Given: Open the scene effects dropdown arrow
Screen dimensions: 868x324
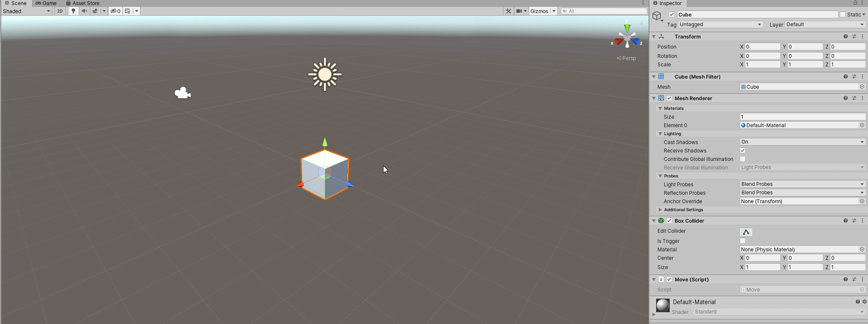Looking at the screenshot, I should click(x=104, y=11).
